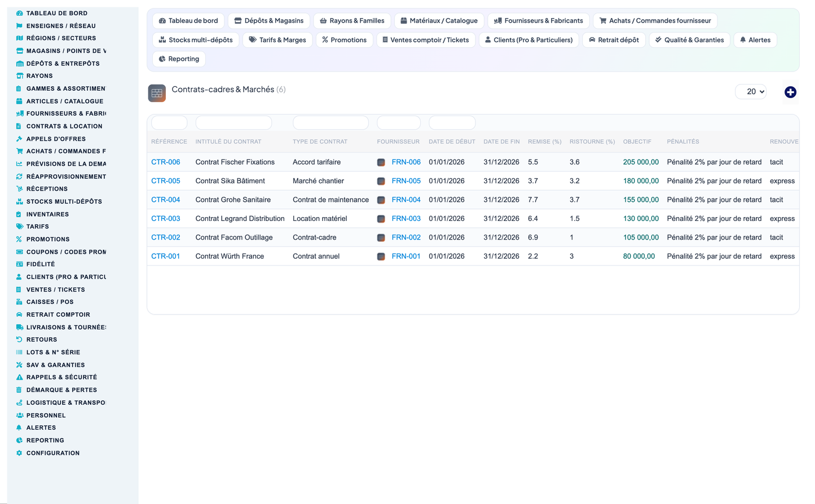The width and height of the screenshot is (815, 504).
Task: Click the Référence filter field
Action: (169, 122)
